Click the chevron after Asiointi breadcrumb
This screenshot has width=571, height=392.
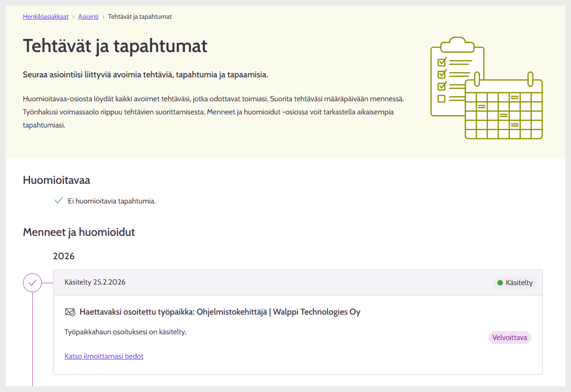click(x=103, y=17)
